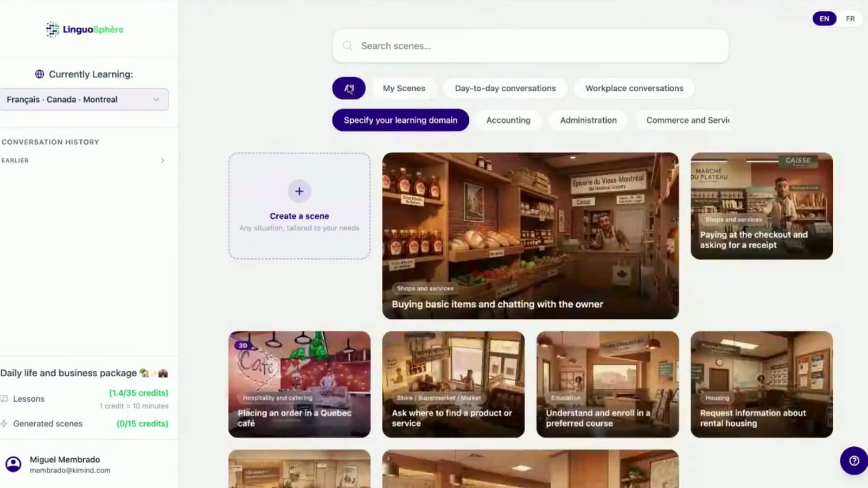Click the Housing category tag

click(717, 398)
